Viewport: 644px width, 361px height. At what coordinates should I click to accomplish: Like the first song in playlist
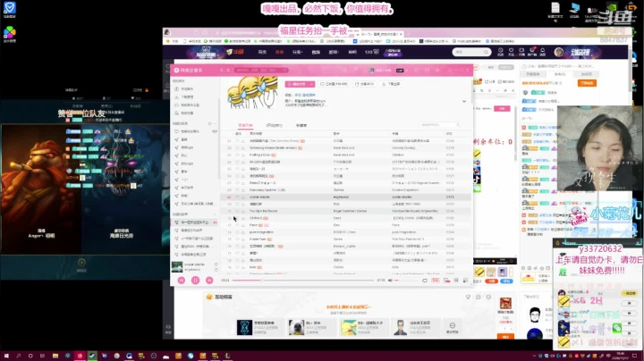pos(237,140)
